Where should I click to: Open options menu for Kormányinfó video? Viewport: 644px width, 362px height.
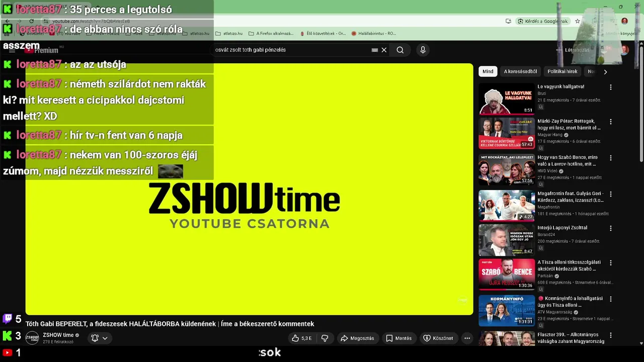coord(611,299)
